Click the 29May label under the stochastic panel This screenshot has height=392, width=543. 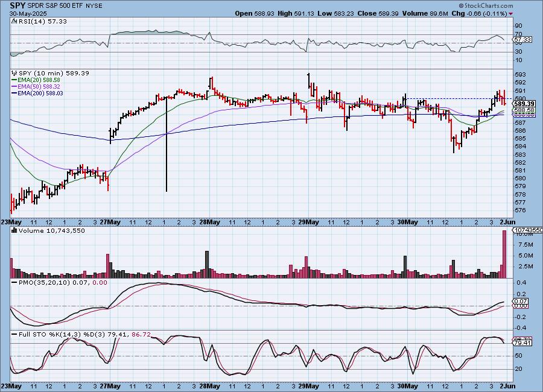(x=308, y=386)
